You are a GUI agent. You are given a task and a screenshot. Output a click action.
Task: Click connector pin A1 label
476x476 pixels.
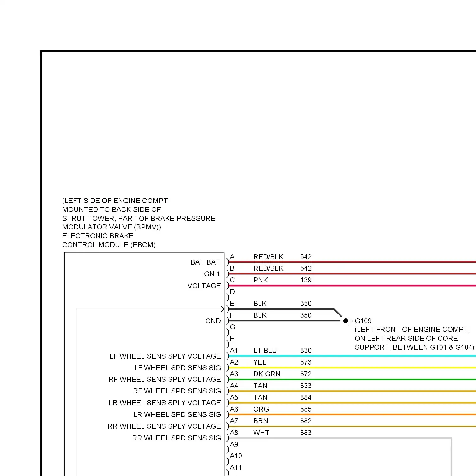coord(234,350)
